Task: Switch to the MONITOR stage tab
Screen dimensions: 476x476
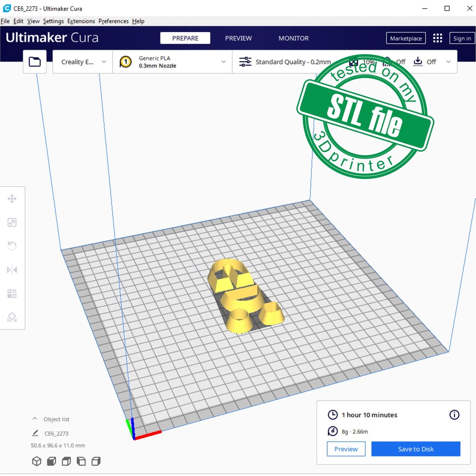Action: [293, 38]
